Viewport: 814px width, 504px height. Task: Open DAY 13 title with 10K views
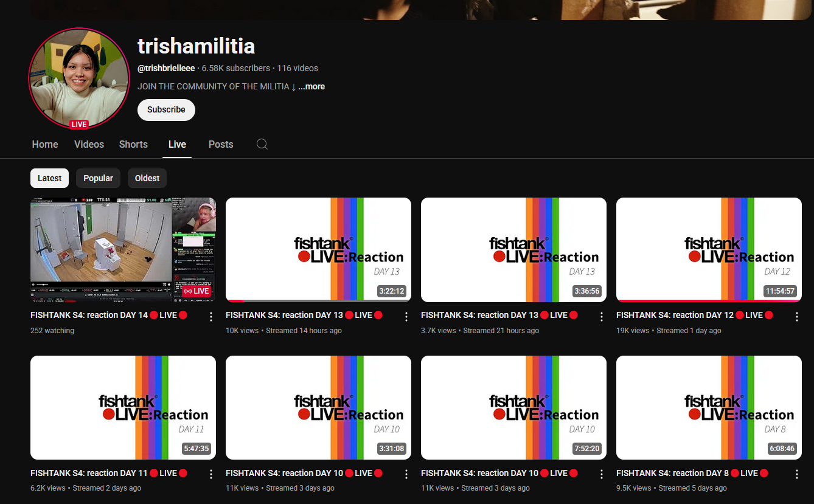304,315
